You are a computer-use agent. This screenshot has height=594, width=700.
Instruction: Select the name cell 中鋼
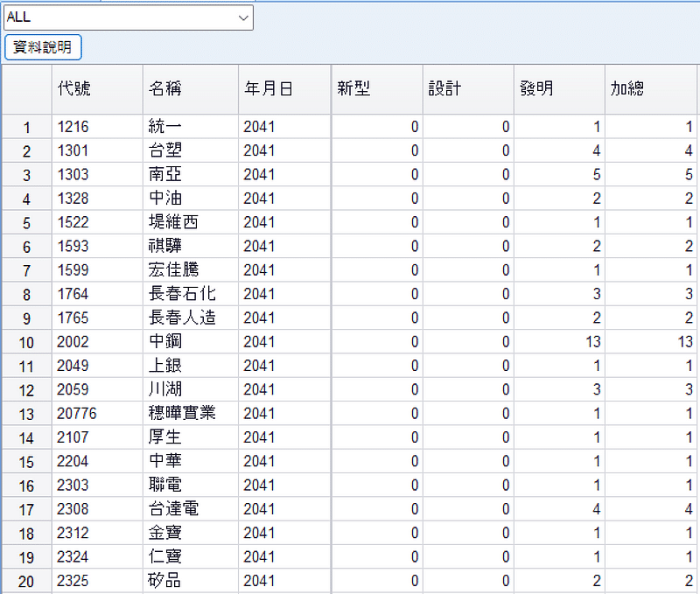point(191,342)
